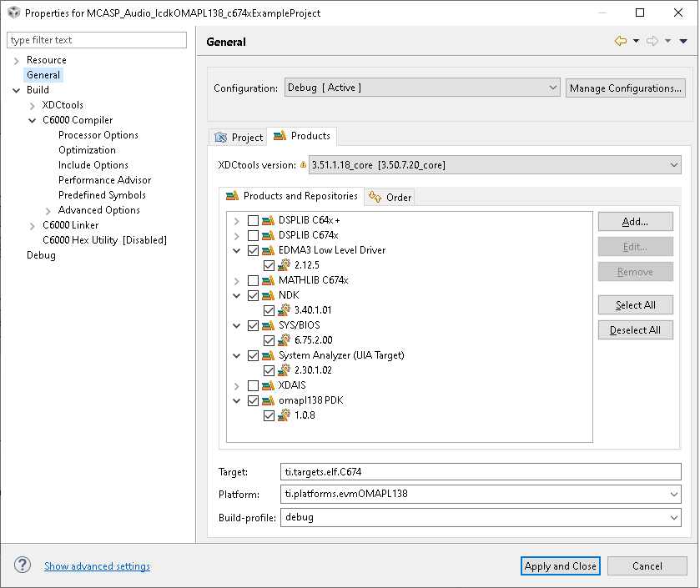Click the 3.40.1.01 version gear icon
This screenshot has height=588, width=700.
click(285, 310)
